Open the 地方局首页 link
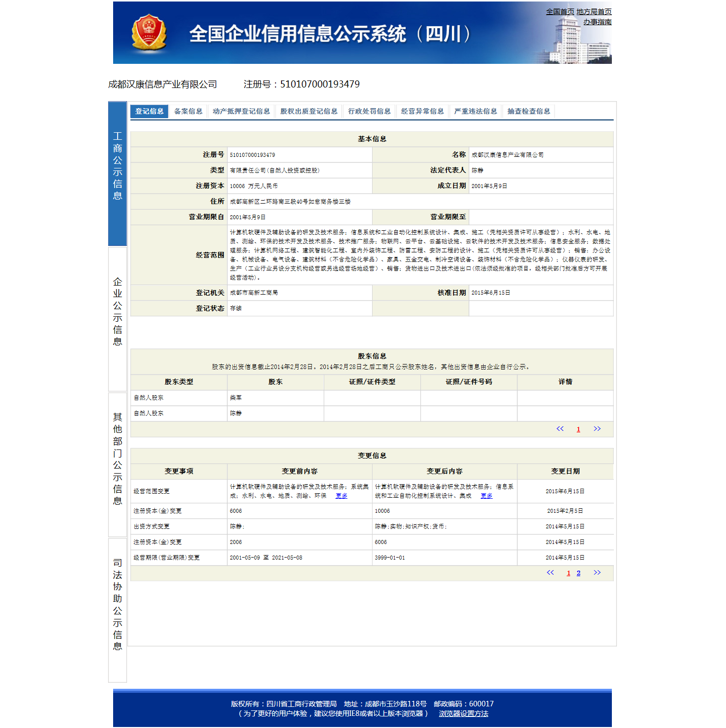Screen dimensions: 726x728 tap(594, 12)
